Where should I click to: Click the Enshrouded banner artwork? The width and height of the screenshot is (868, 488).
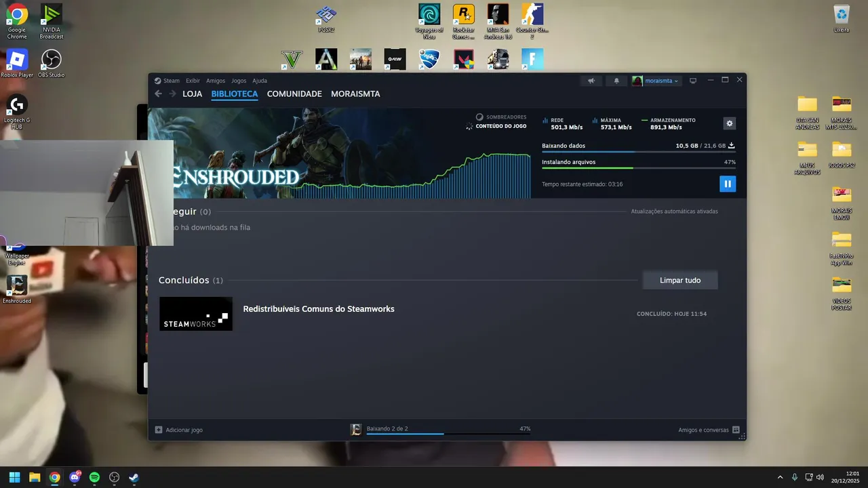pos(339,153)
